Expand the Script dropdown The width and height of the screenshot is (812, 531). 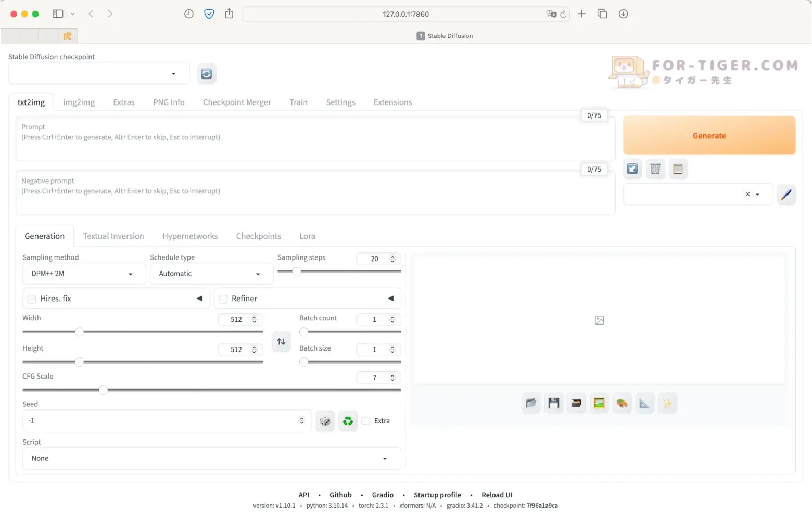pos(211,459)
